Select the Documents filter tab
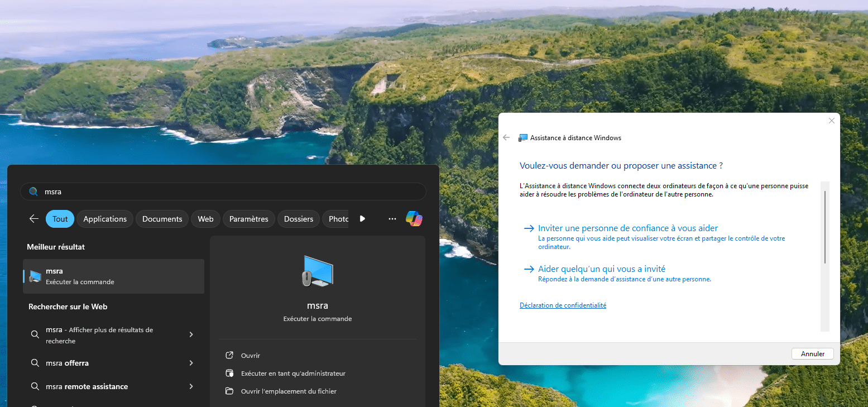This screenshot has width=868, height=407. click(162, 219)
